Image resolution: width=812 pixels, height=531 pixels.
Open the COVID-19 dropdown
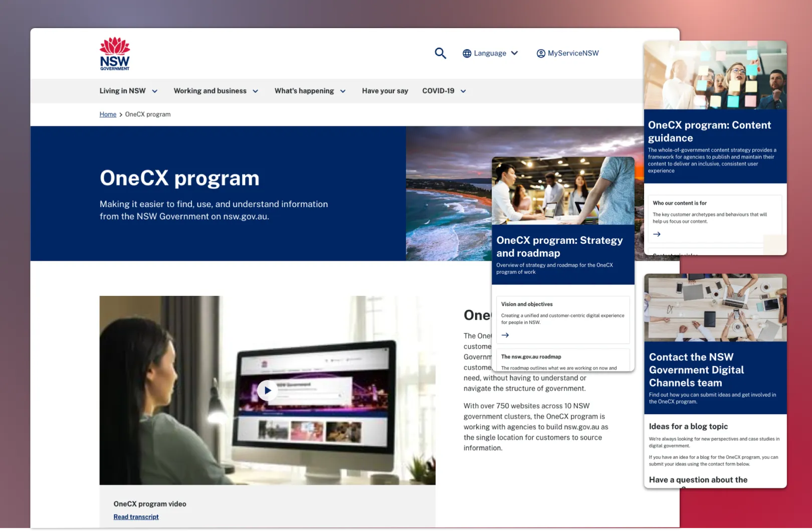(443, 91)
